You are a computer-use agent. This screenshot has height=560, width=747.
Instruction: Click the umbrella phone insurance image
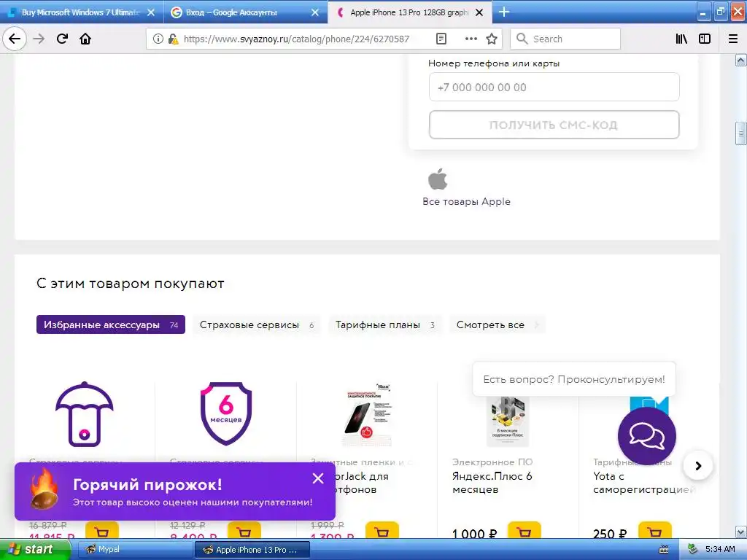[x=85, y=414]
